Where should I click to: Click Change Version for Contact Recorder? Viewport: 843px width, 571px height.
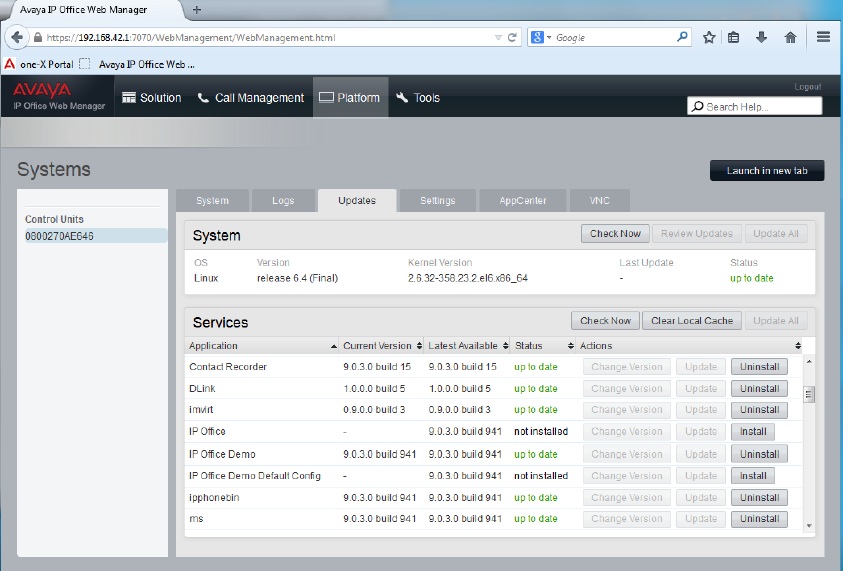[x=627, y=367]
